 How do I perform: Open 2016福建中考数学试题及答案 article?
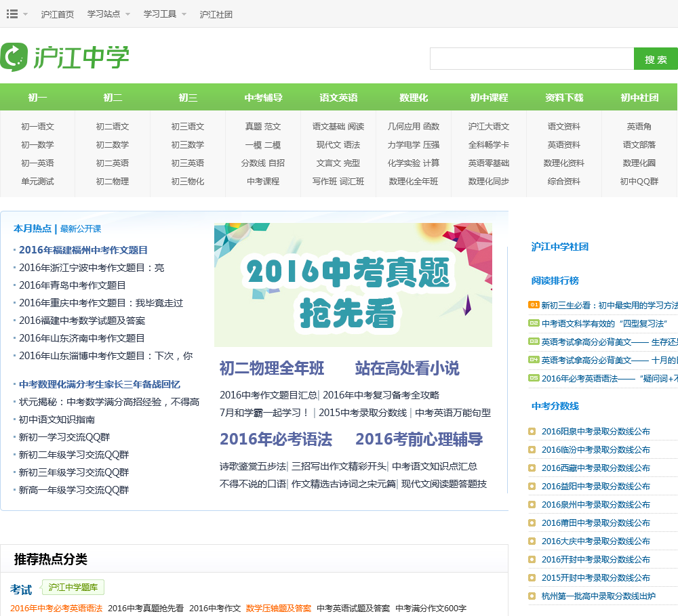[82, 321]
